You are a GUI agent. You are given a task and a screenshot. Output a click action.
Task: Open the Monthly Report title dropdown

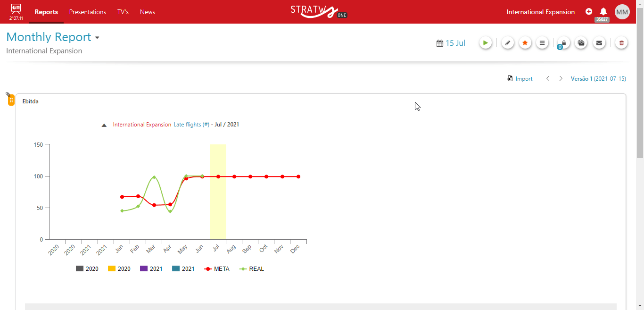97,38
